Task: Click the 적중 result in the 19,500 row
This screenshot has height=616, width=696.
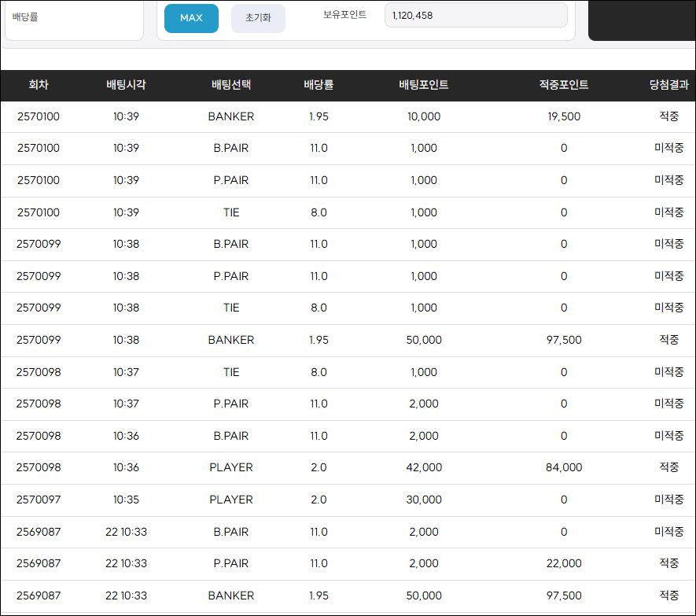Action: click(x=669, y=116)
